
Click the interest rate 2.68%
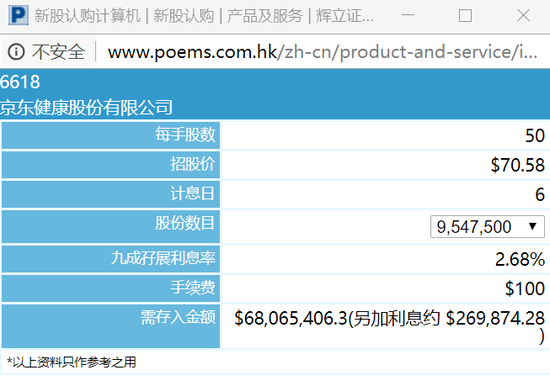click(x=520, y=259)
